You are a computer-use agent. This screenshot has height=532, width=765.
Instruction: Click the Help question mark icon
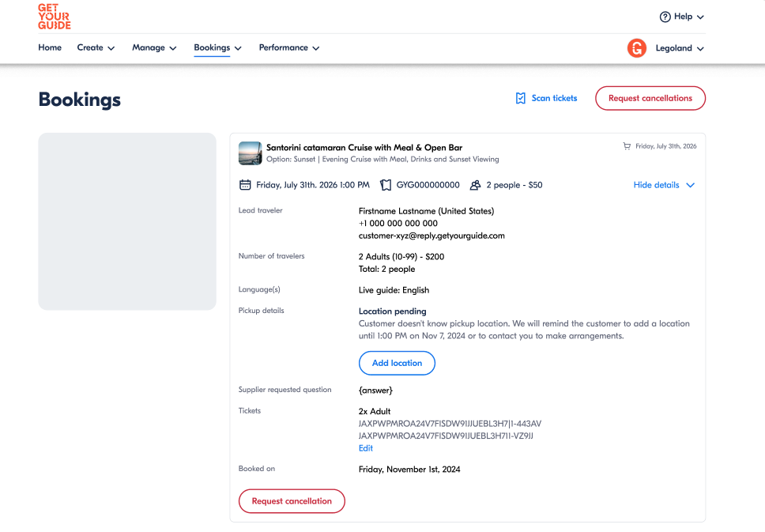tap(665, 17)
